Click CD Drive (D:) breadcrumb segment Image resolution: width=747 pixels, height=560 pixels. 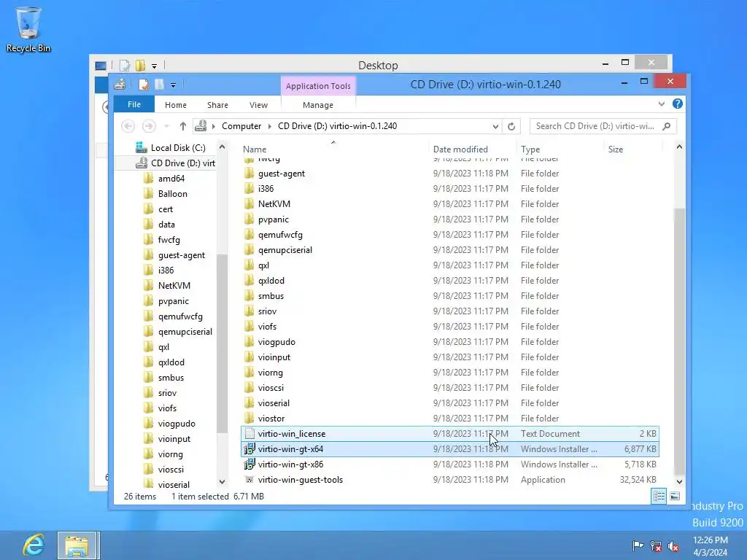(x=337, y=126)
